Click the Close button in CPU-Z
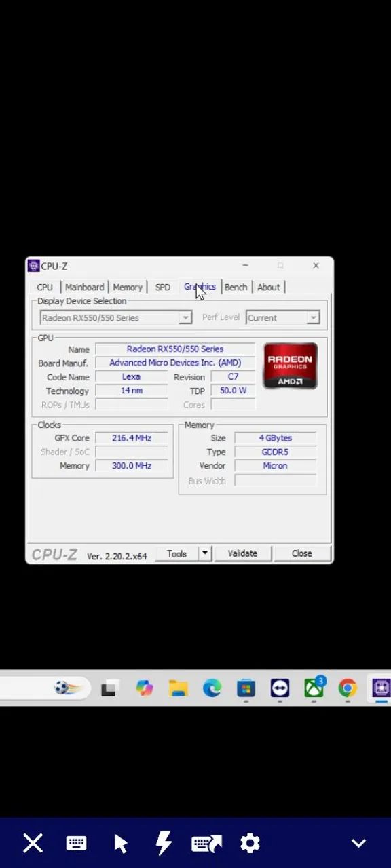This screenshot has height=868, width=391. (x=301, y=553)
